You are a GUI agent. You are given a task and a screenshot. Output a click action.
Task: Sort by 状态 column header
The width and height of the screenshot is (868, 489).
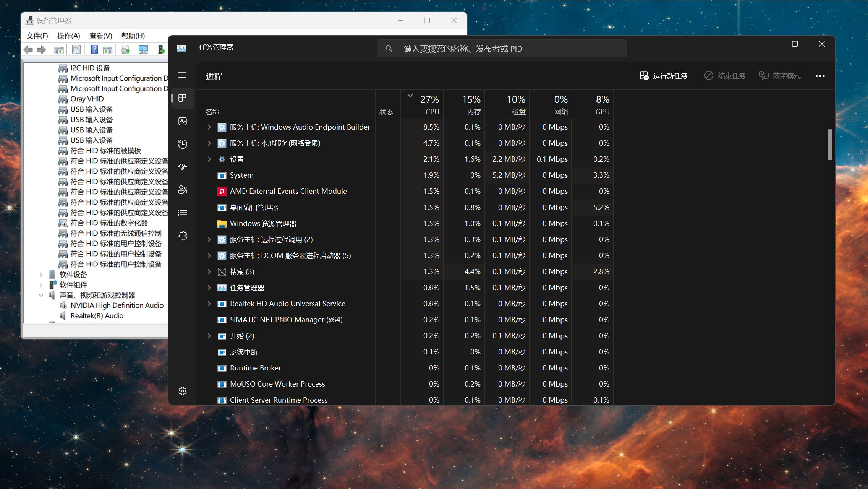(388, 104)
